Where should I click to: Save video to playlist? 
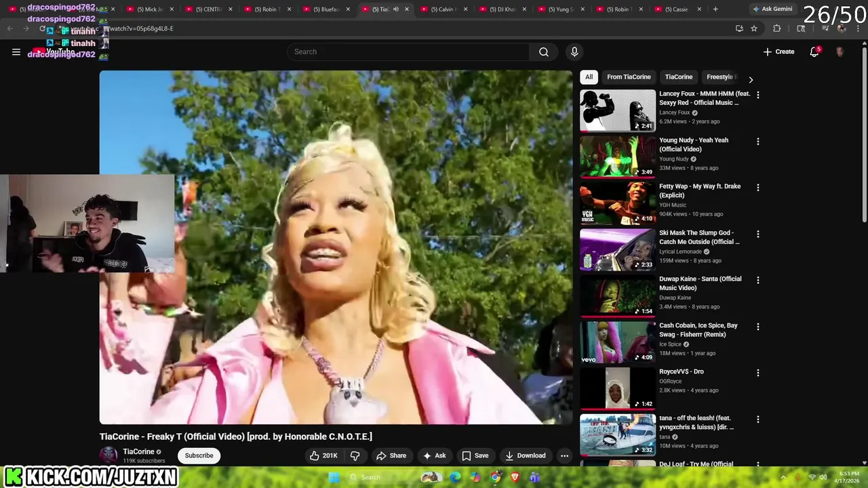(x=475, y=455)
